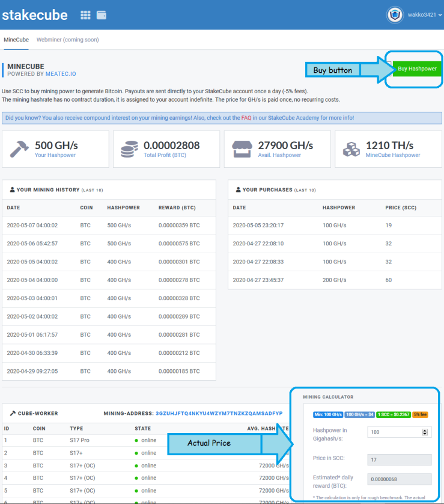
Task: Click the Hashpower in Gigahash/s input field
Action: coord(400,432)
